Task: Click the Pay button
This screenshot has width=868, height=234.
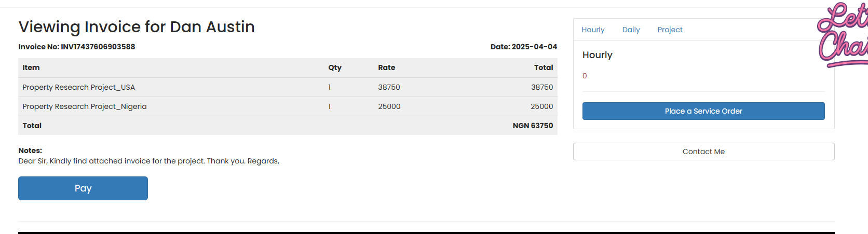Action: click(83, 188)
